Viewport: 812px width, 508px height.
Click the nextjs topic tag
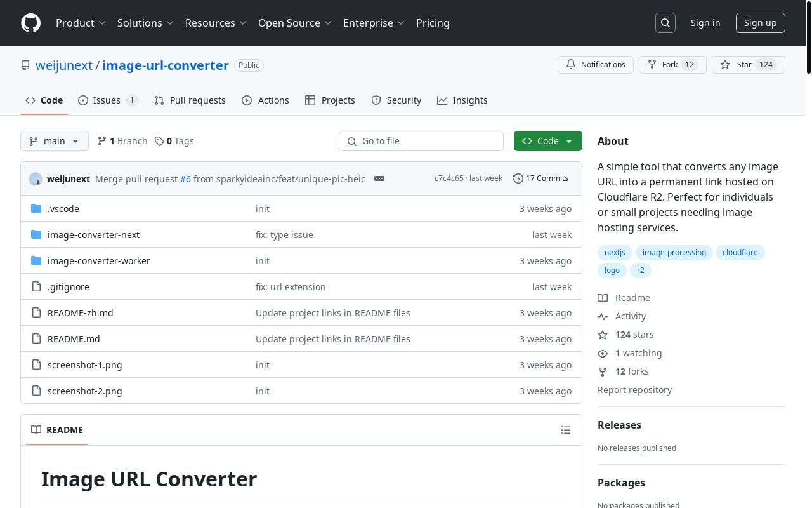pos(615,253)
